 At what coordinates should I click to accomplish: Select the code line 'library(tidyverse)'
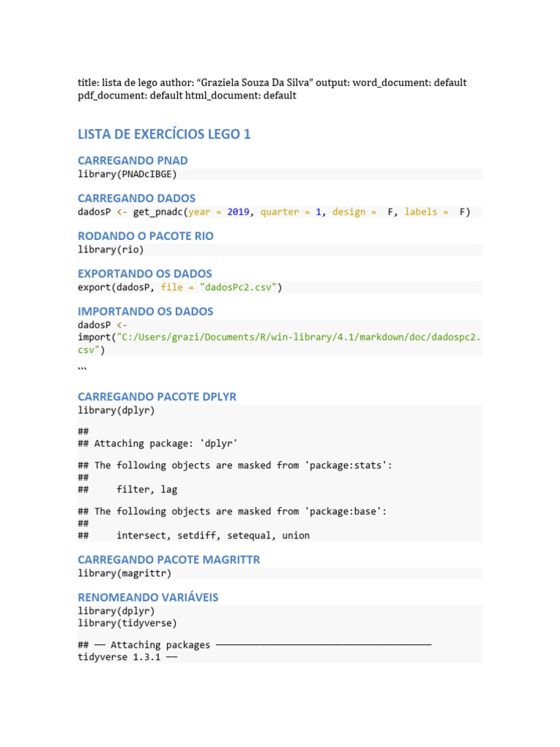tap(127, 623)
